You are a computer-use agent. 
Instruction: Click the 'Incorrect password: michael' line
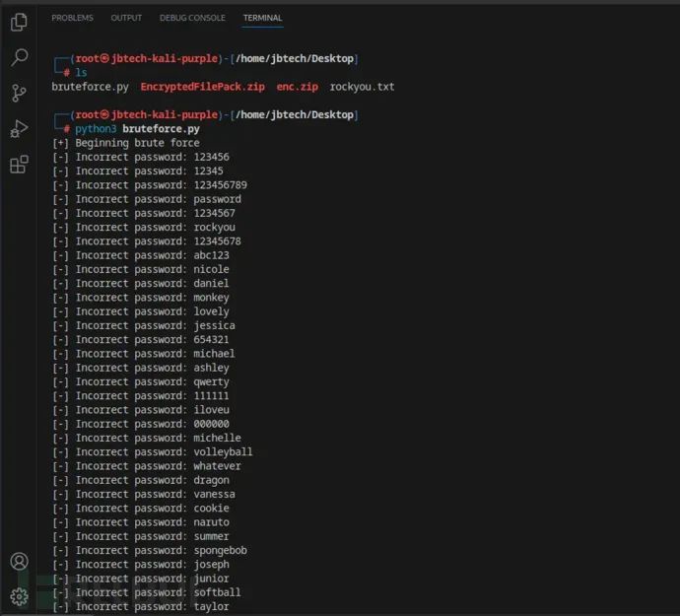point(144,354)
